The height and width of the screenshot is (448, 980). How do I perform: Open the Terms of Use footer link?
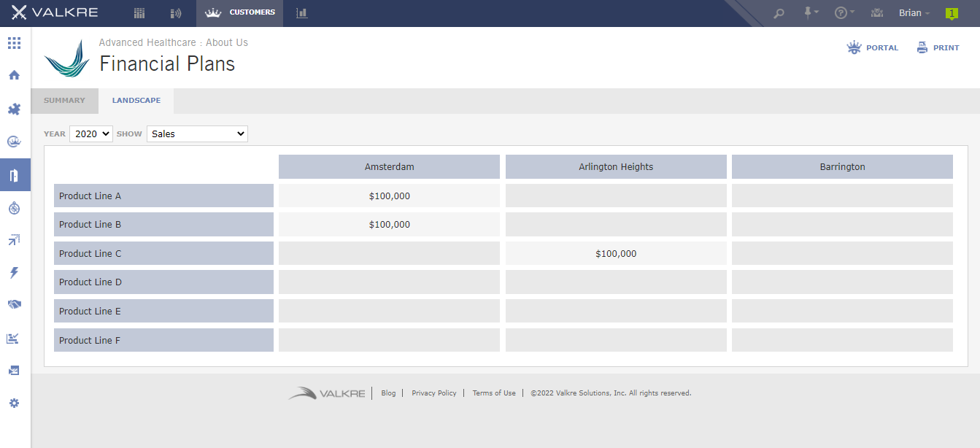[x=494, y=393]
